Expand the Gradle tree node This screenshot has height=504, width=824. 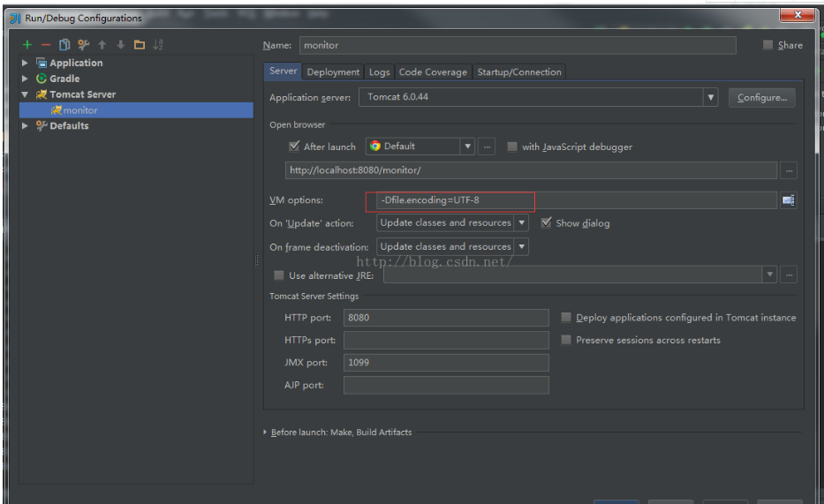(25, 79)
